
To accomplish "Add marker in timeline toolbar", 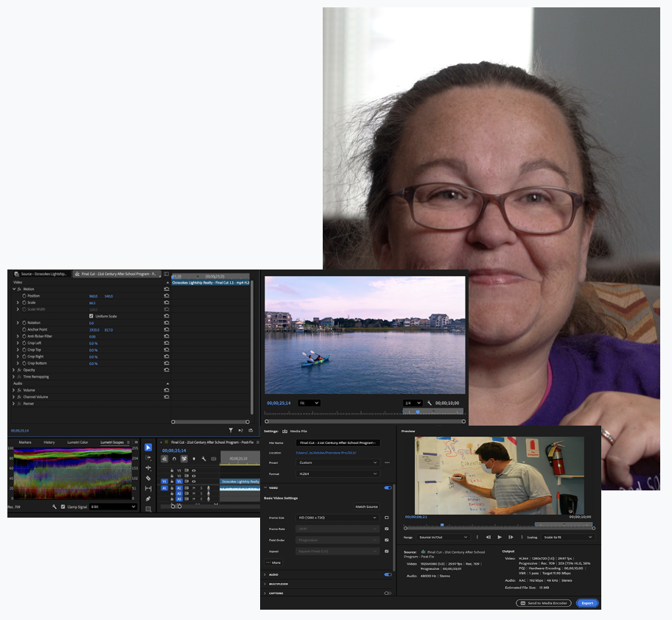I will (194, 459).
